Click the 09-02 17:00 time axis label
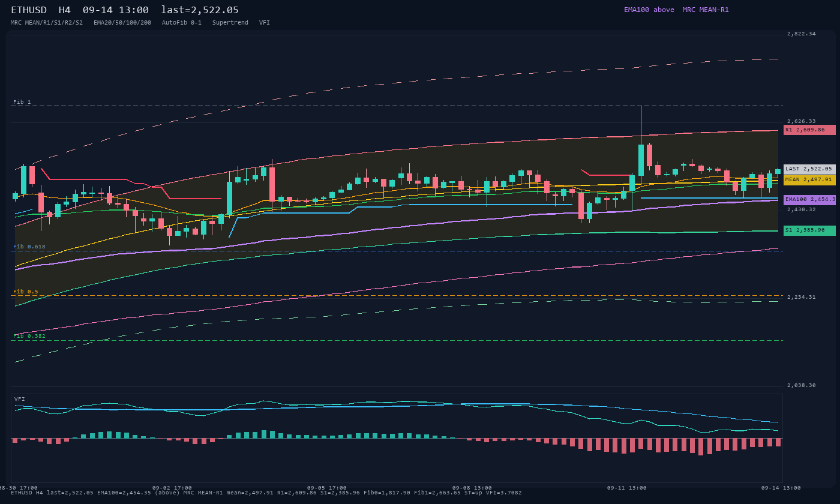 172,488
